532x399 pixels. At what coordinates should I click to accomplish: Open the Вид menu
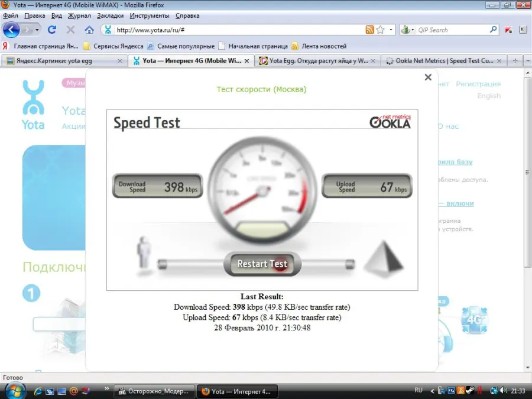pyautogui.click(x=57, y=15)
